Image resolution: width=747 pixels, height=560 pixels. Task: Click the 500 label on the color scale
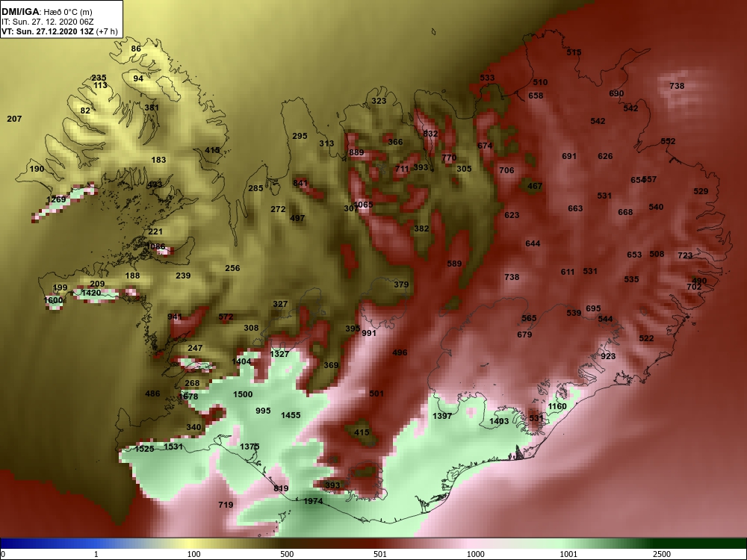click(287, 554)
